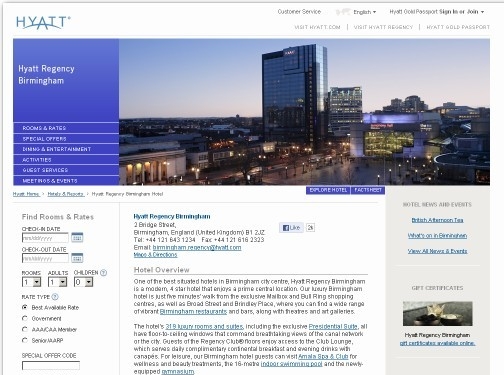This screenshot has width=504, height=375.
Task: Click Hyatt Home breadcrumb link
Action: pyautogui.click(x=26, y=194)
